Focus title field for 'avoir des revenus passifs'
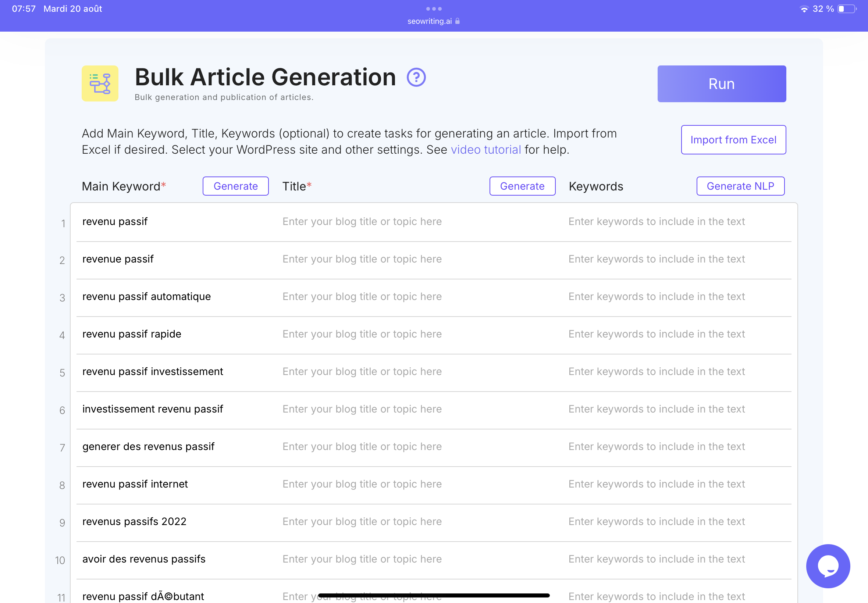Screen dimensions: 868x603 point(419,559)
